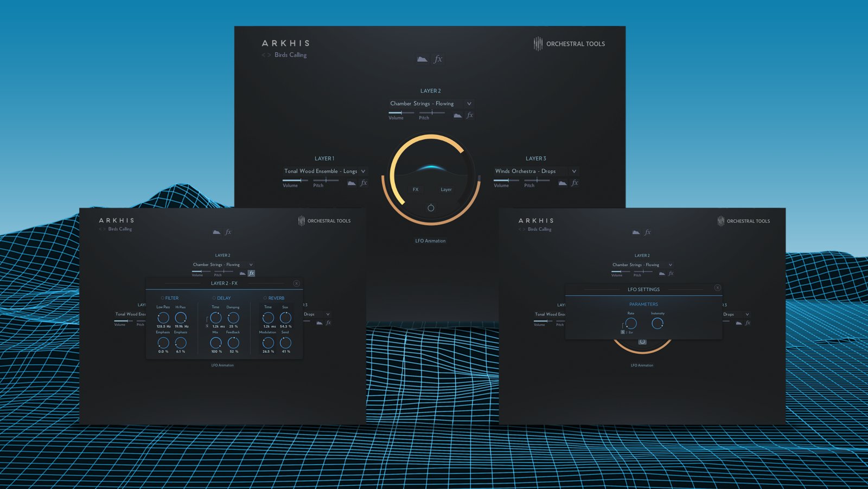Click envelope icon for Tonal Wood Ensemble - Longs layer

(352, 183)
